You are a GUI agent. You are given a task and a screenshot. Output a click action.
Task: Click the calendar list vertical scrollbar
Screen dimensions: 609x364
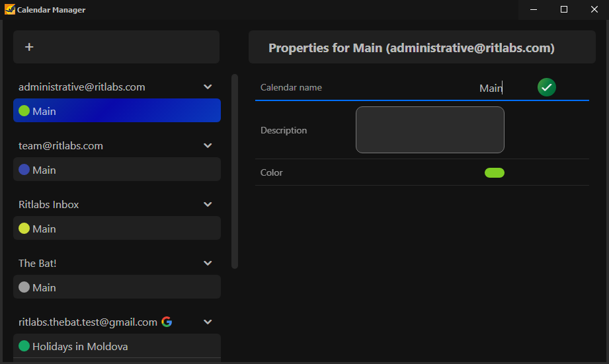click(x=235, y=171)
